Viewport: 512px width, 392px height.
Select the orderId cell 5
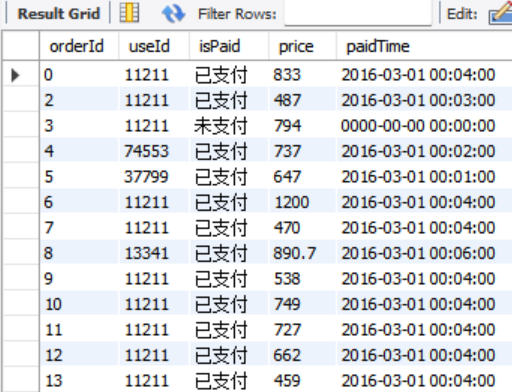coord(79,177)
